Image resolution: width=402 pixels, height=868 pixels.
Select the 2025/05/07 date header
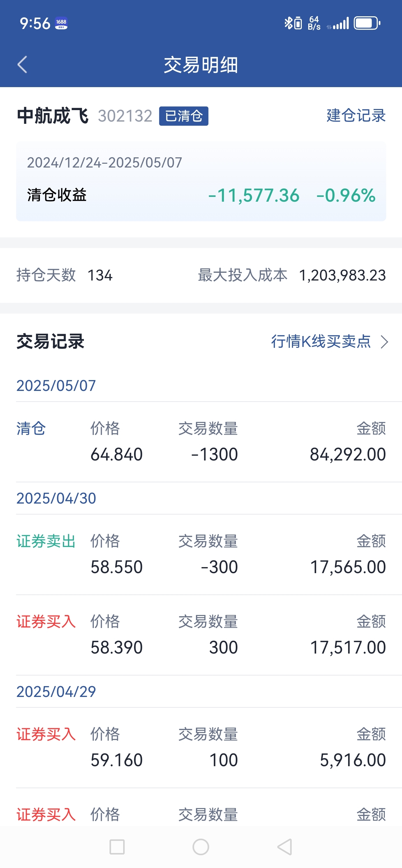(x=56, y=385)
